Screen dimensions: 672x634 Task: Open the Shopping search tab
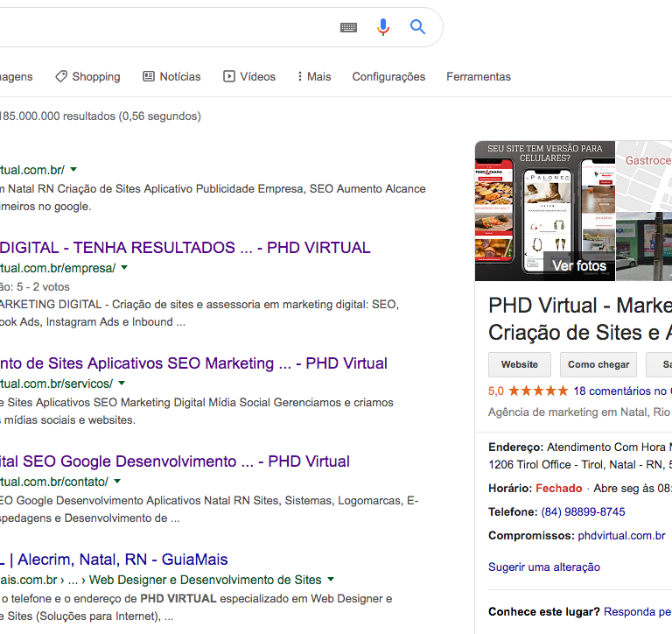coord(87,76)
